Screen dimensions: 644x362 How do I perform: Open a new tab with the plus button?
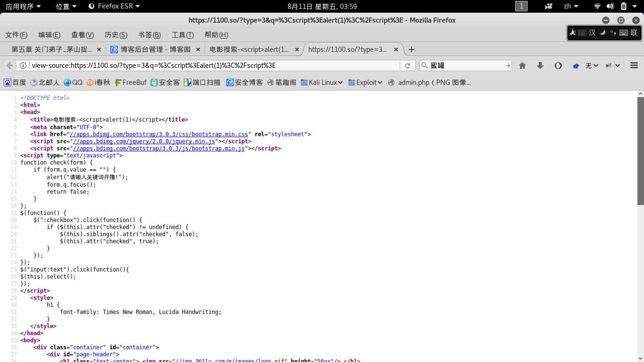412,49
